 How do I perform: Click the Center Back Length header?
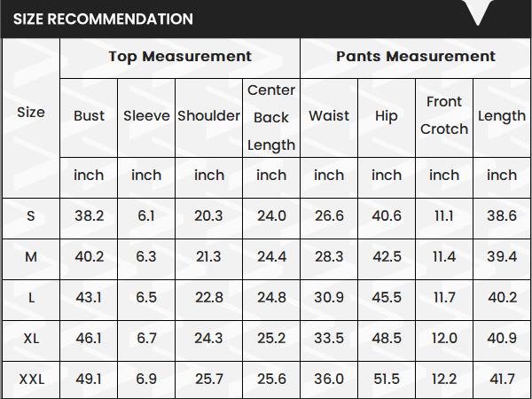click(x=271, y=117)
